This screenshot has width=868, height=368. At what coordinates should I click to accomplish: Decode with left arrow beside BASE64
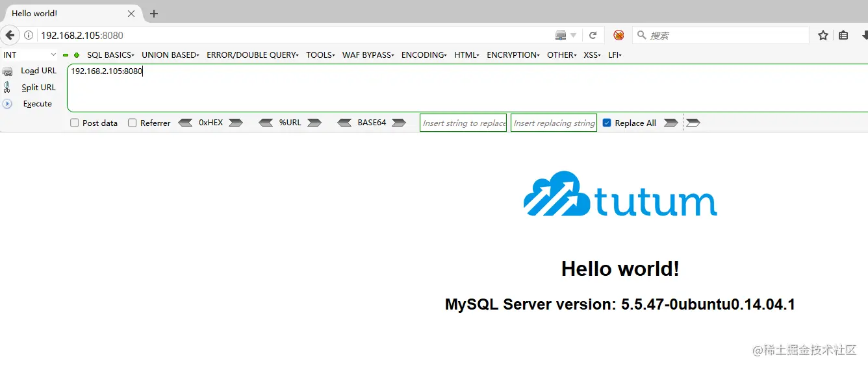click(x=345, y=123)
